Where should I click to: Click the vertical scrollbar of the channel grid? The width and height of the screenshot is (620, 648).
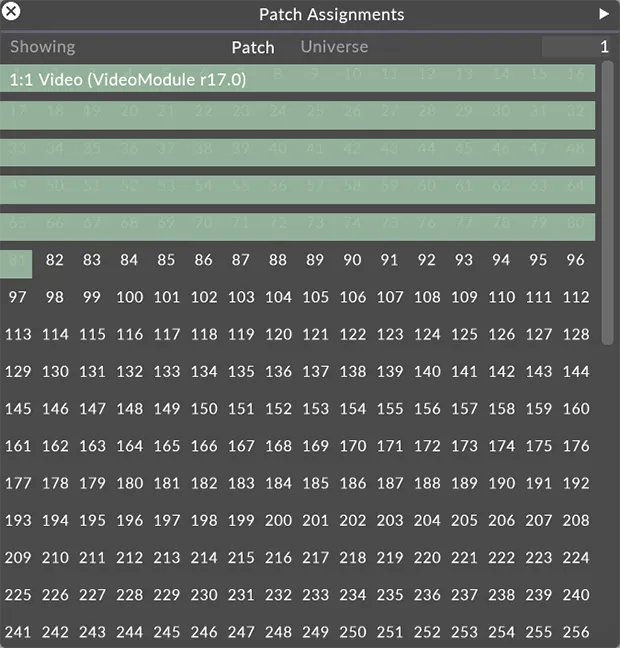607,202
